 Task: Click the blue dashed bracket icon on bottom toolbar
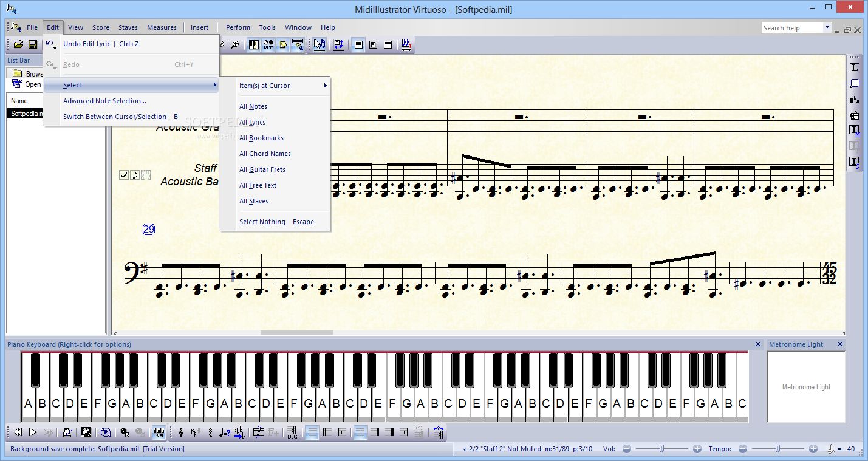[x=437, y=432]
